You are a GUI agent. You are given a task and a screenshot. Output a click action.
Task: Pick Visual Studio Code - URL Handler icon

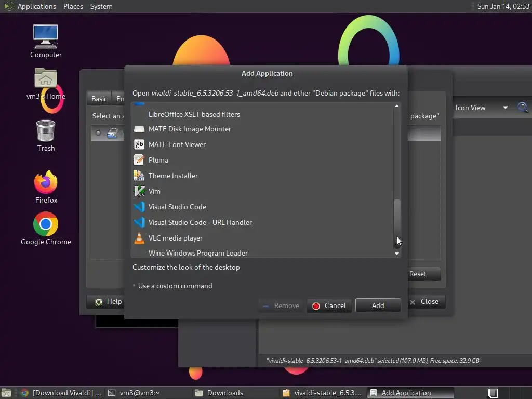139,222
